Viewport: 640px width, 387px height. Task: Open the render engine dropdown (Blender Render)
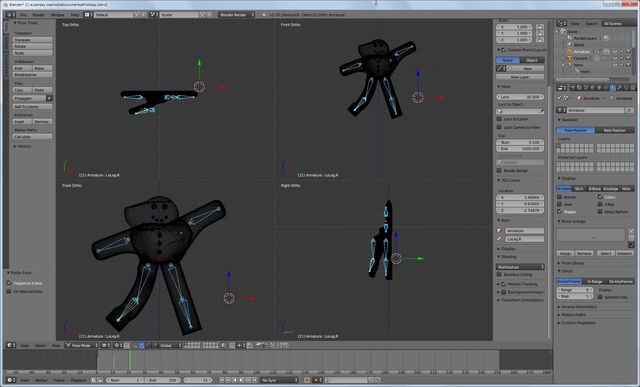(236, 15)
